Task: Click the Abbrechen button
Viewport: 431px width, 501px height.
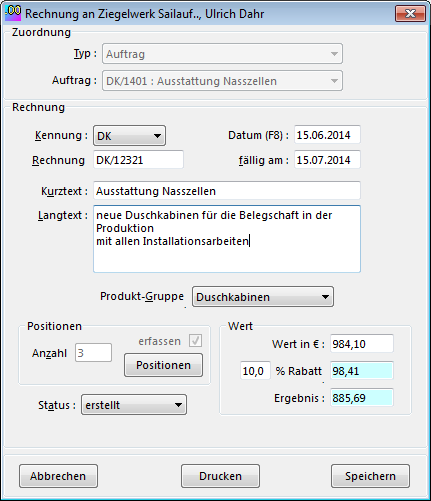Action: pyautogui.click(x=58, y=476)
